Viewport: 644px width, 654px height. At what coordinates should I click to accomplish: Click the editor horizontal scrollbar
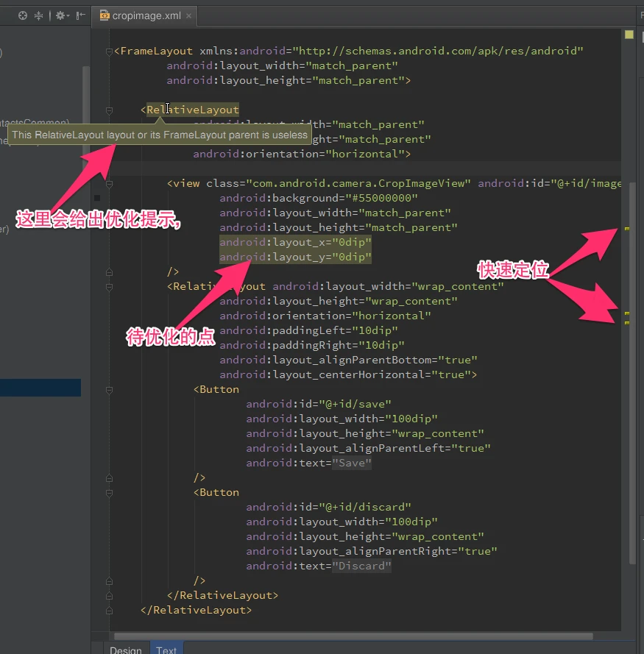353,636
